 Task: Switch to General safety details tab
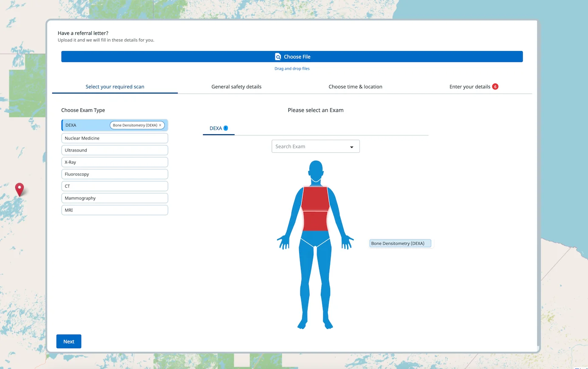click(236, 87)
